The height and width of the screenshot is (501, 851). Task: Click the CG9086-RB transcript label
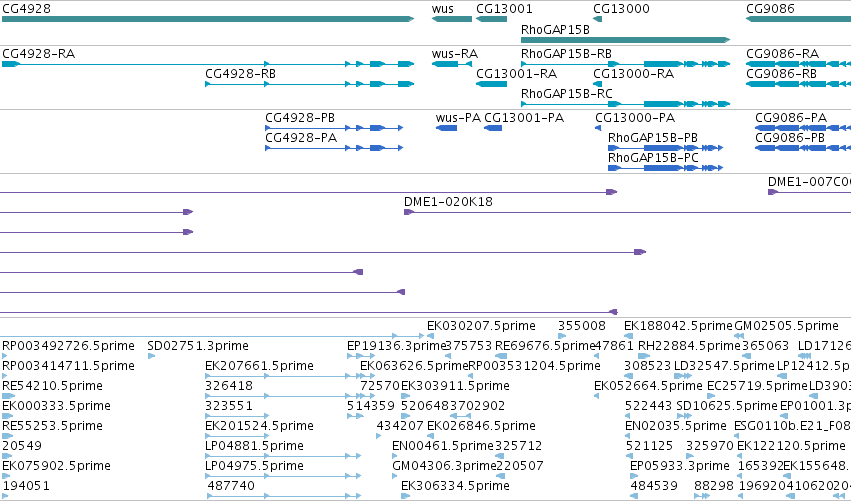coord(782,74)
